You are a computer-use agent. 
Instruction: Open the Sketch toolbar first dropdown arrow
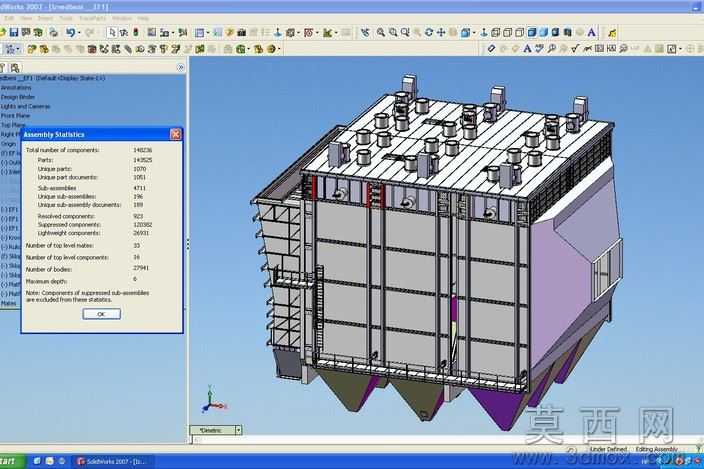point(18,49)
